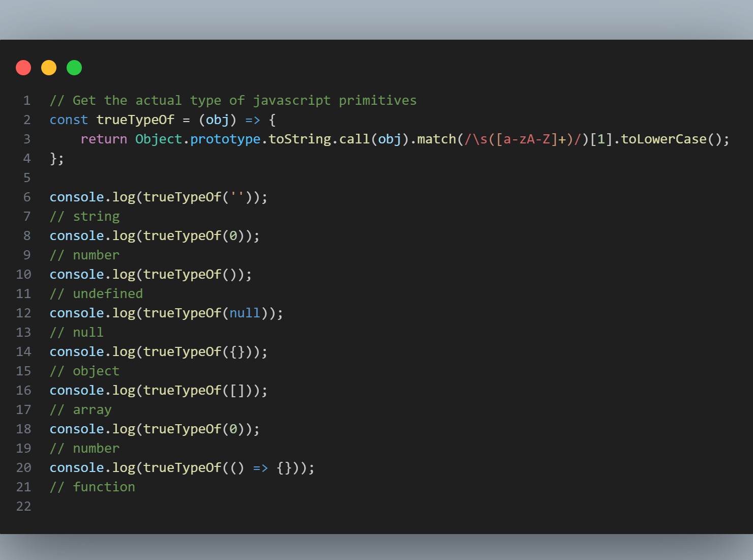Click the yellow minimize dot
This screenshot has width=753, height=560.
49,68
